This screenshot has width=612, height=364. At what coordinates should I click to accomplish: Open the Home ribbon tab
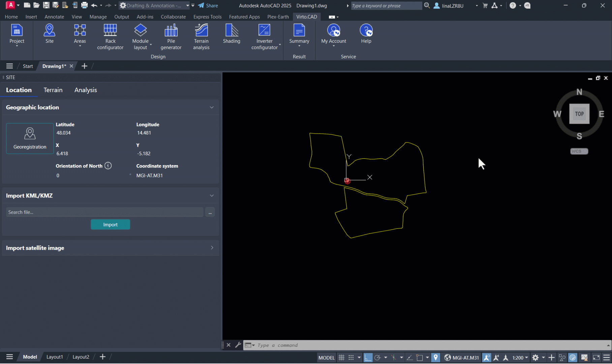click(x=11, y=17)
